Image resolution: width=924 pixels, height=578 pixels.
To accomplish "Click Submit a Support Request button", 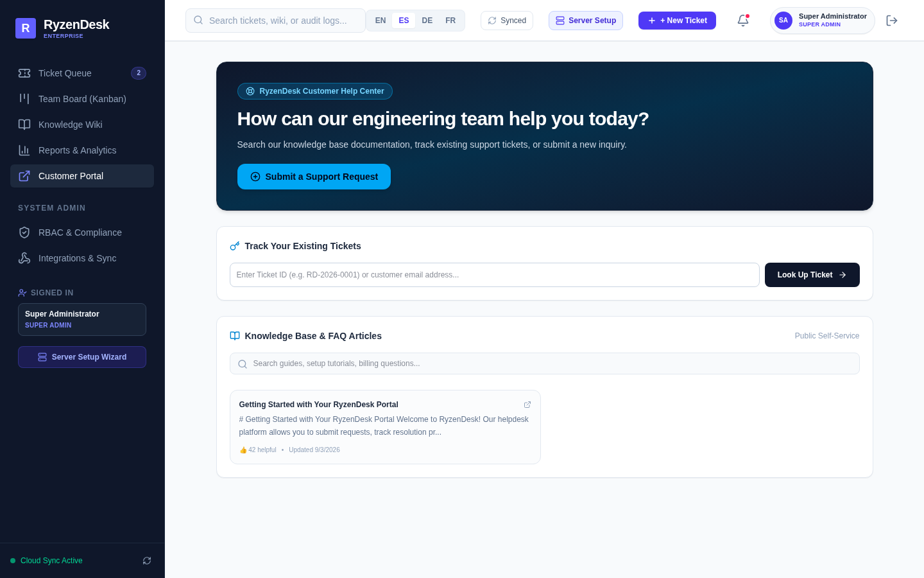I will pos(314,177).
